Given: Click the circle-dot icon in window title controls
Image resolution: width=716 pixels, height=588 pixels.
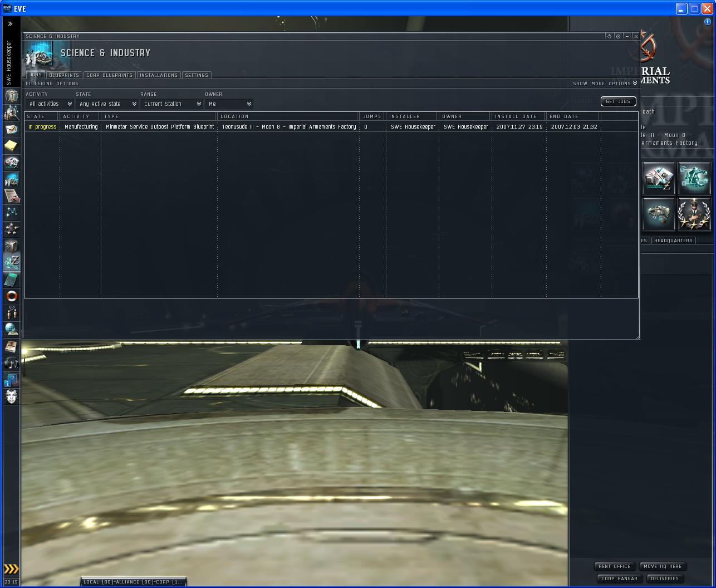Looking at the screenshot, I should [x=618, y=36].
